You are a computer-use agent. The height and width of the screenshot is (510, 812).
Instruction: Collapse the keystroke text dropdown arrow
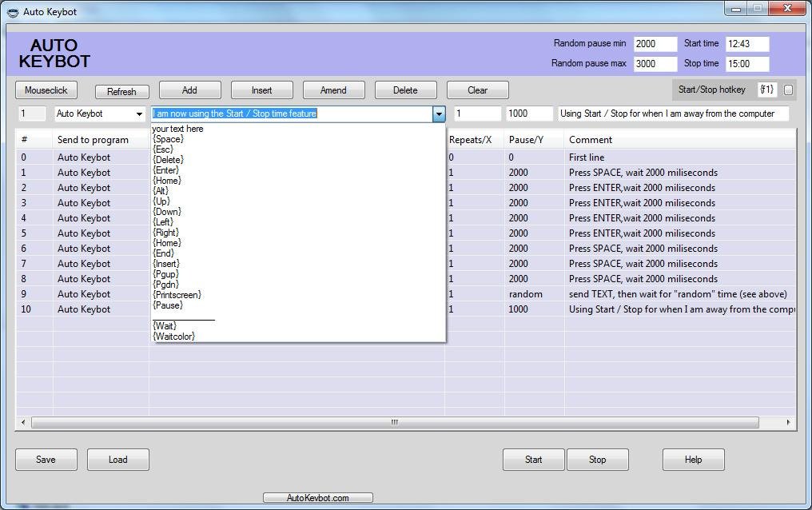coord(439,114)
